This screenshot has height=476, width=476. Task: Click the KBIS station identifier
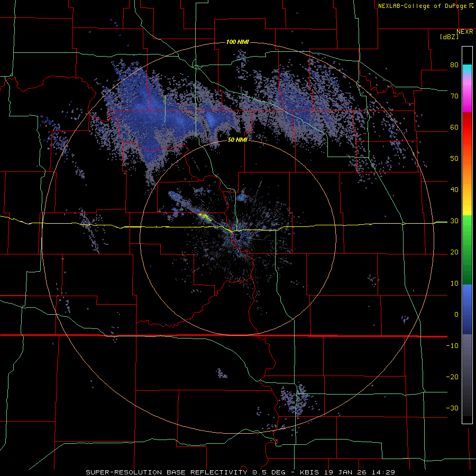coord(309,472)
